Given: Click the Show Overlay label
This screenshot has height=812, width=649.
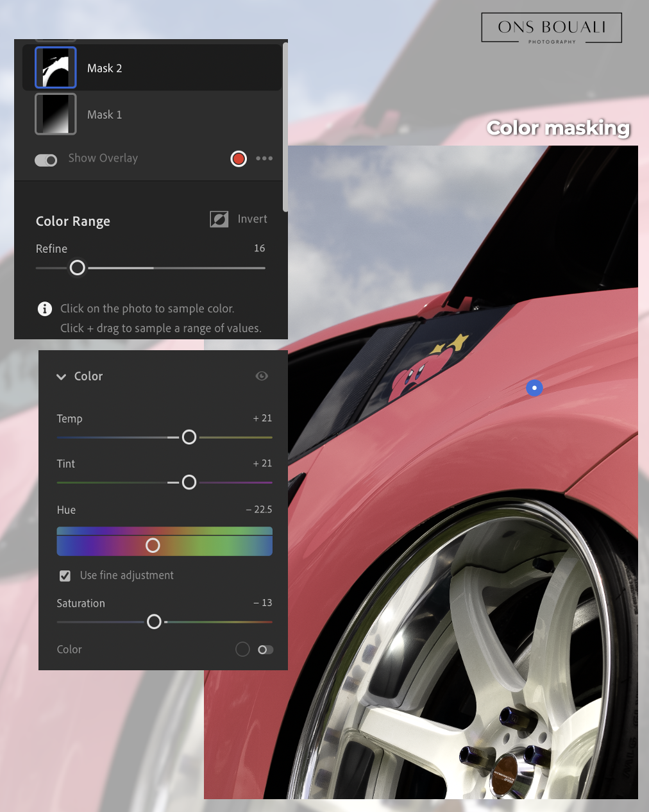Looking at the screenshot, I should pyautogui.click(x=103, y=158).
